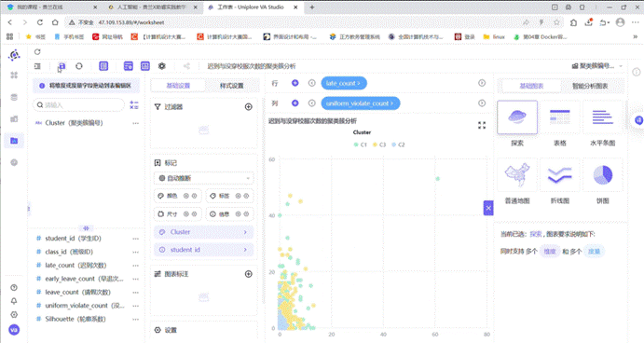Open the new browser tab button
This screenshot has height=343, width=644.
(312, 7)
